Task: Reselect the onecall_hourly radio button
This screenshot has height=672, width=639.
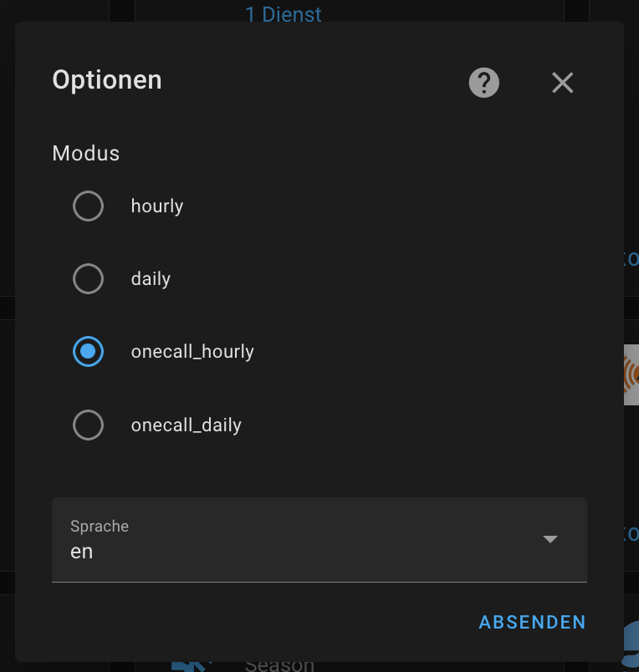Action: click(88, 351)
